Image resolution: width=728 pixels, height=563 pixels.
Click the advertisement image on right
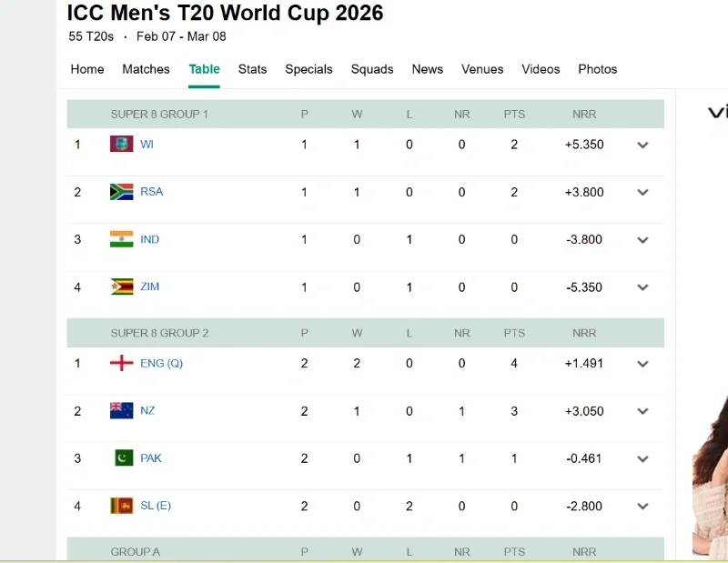710,473
